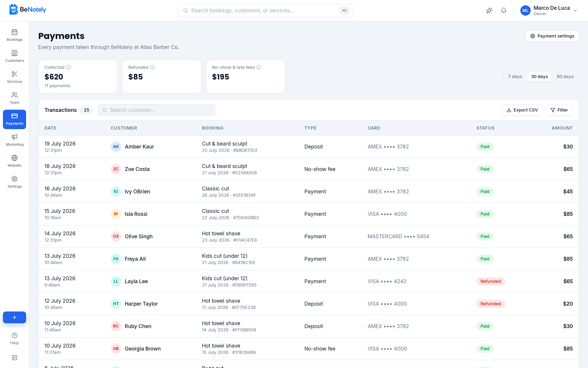Click the ⌘K shortcut badge

[344, 10]
